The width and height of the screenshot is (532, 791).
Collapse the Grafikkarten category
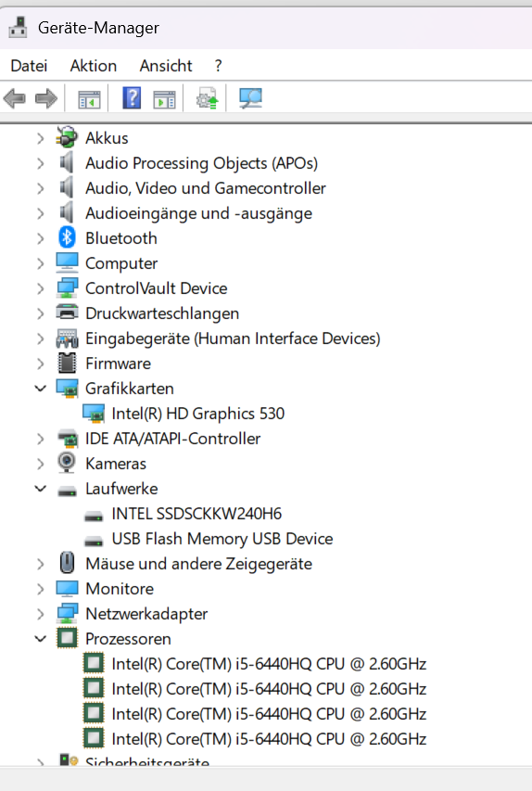[x=41, y=389]
